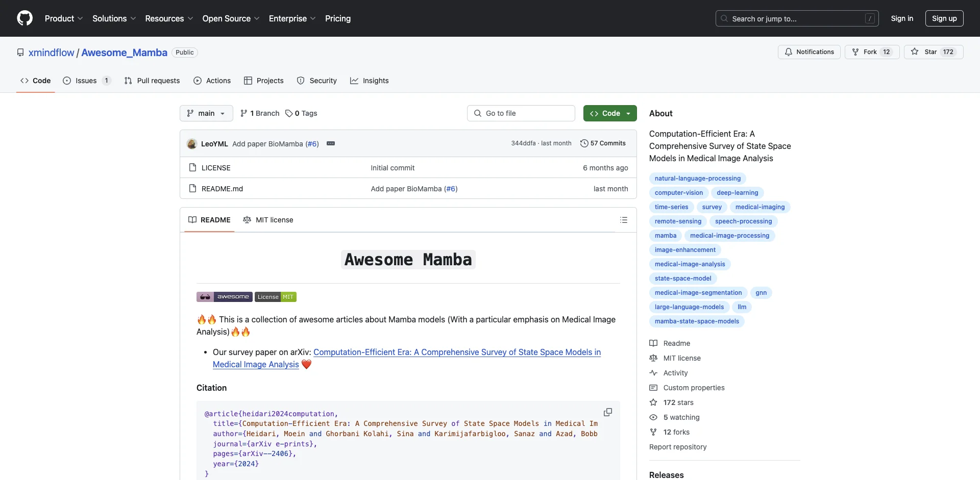This screenshot has height=480, width=980.
Task: Open the GitHub homepage logo
Action: 24,18
